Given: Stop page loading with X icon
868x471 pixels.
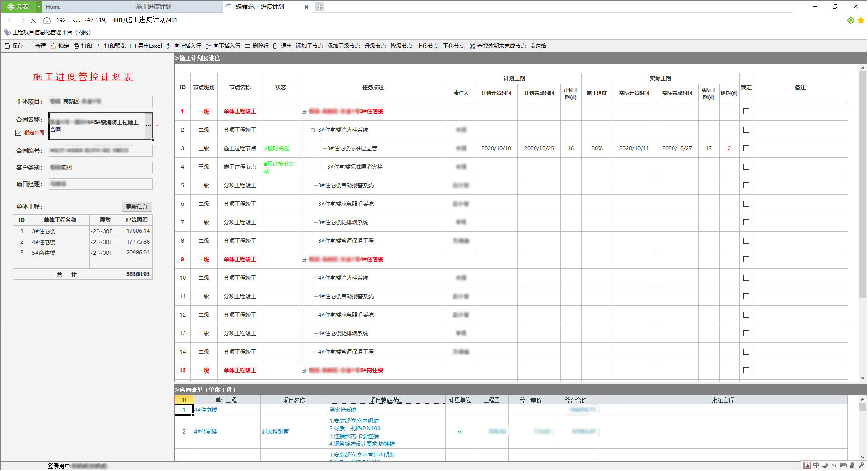Looking at the screenshot, I should click(x=33, y=20).
